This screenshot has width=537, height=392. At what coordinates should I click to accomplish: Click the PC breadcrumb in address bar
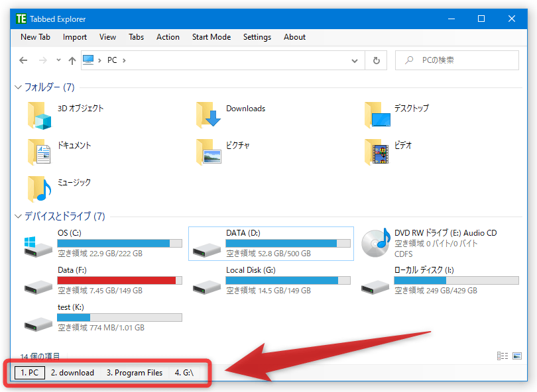[x=112, y=60]
